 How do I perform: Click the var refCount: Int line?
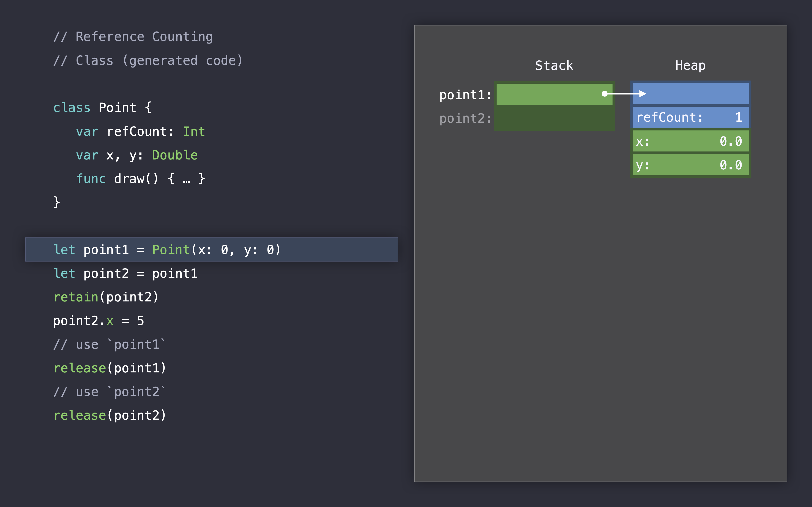[140, 131]
